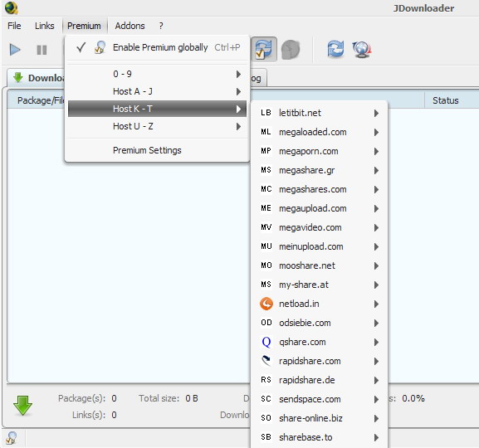Image resolution: width=479 pixels, height=448 pixels.
Task: Click the netload.in orange logo icon
Action: [x=266, y=304]
